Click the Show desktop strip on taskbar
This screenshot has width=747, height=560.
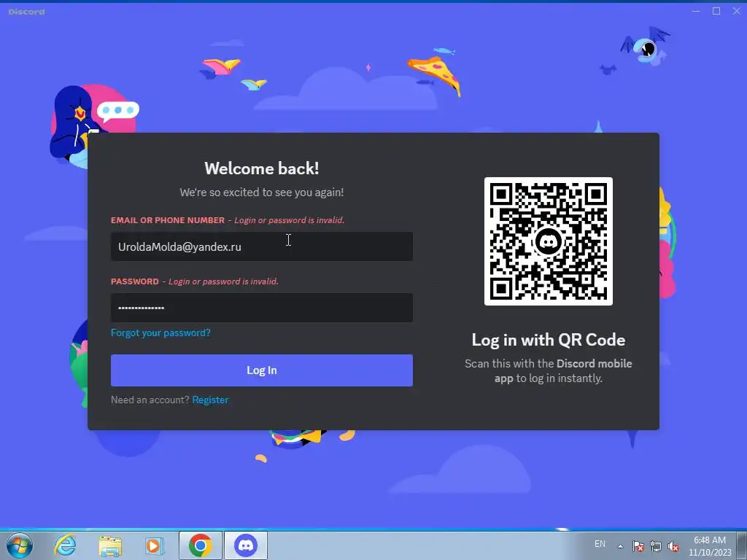click(x=743, y=545)
